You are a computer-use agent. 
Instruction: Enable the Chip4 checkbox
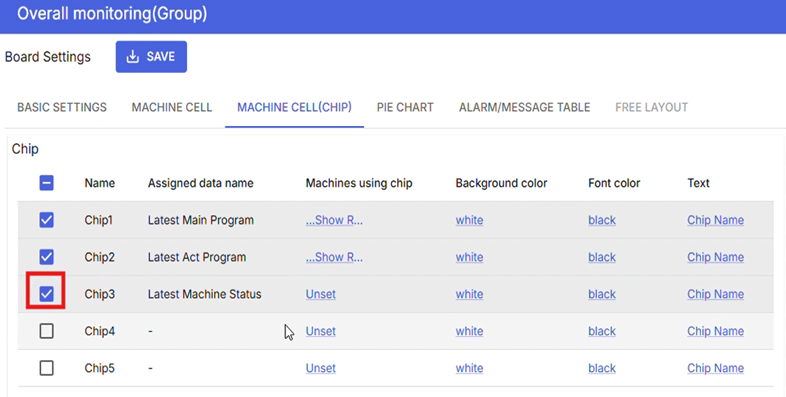47,331
